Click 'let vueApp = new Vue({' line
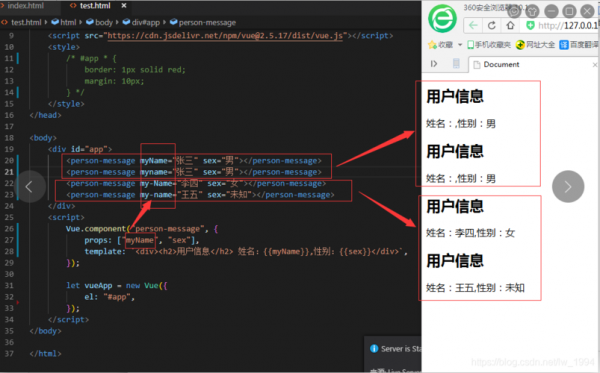 coord(117,286)
